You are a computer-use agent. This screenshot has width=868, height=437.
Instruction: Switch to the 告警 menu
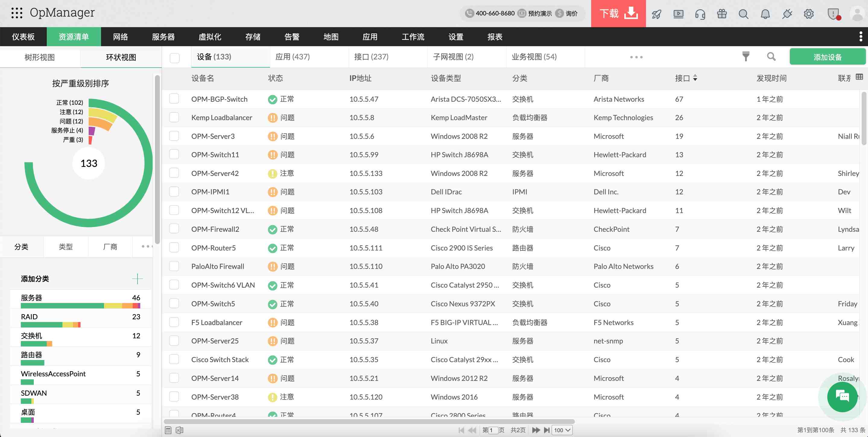click(x=291, y=37)
